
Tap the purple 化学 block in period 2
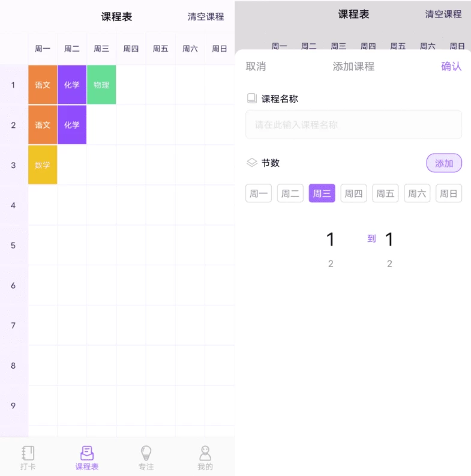[72, 125]
